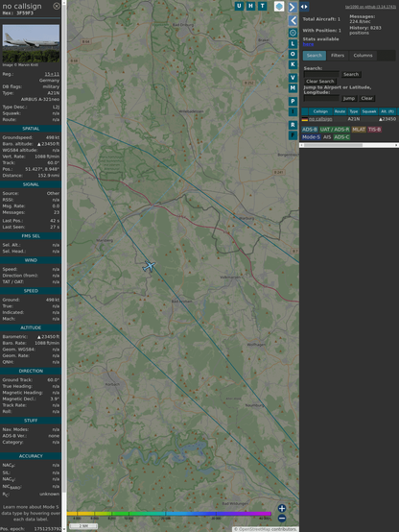399x532 pixels.
Task: Open the 15+11 registration link
Action: 52,74
